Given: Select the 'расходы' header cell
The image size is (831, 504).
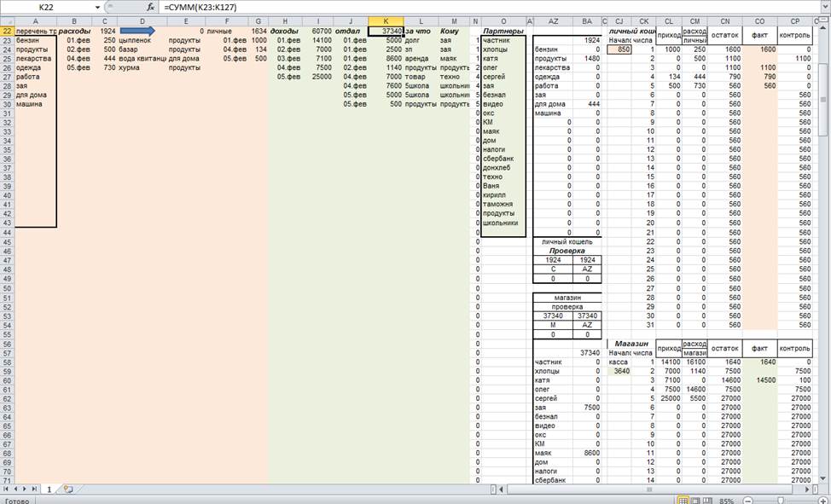Looking at the screenshot, I should tap(74, 32).
